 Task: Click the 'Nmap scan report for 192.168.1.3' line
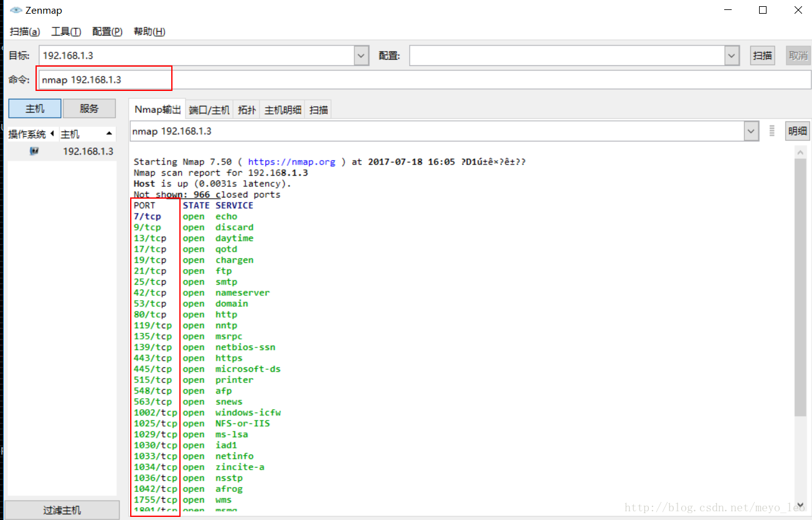tap(221, 173)
